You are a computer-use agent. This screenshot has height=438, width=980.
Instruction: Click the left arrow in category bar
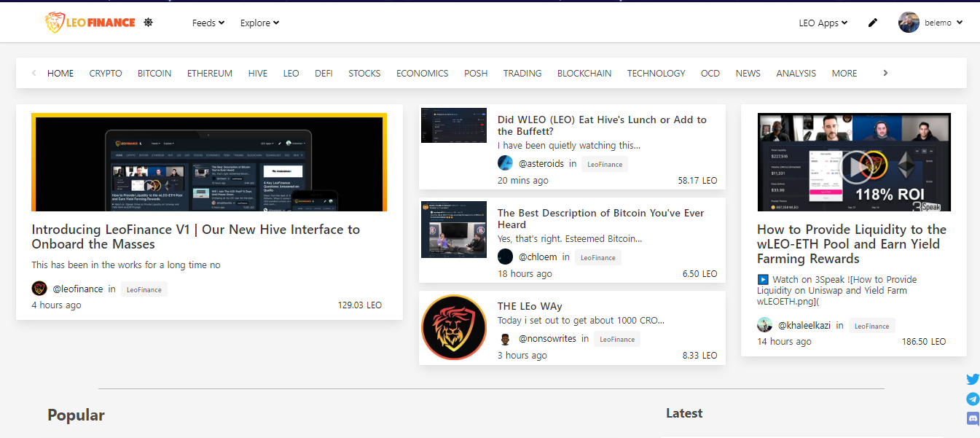click(x=34, y=73)
